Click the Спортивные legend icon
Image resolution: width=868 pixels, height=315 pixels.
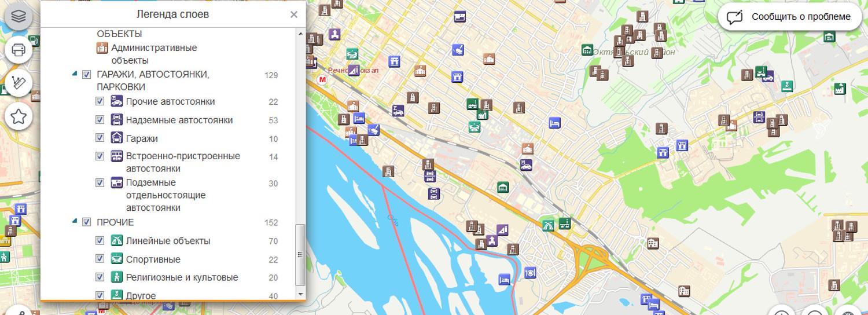117,259
